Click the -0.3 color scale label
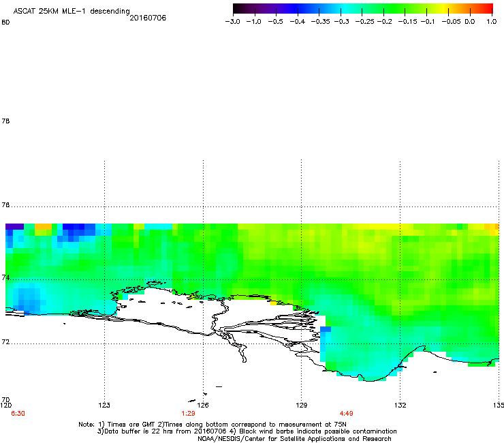Screen dimensions: 504x443 tap(341, 22)
